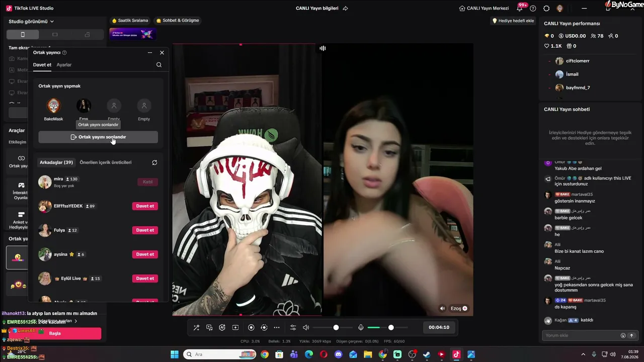Screen dimensions: 644x362
Task: Open the audio mixer settings icon
Action: pyautogui.click(x=293, y=328)
